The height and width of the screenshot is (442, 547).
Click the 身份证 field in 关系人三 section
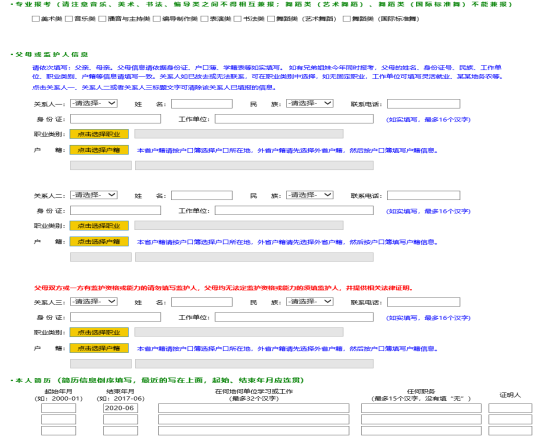[x=115, y=317]
